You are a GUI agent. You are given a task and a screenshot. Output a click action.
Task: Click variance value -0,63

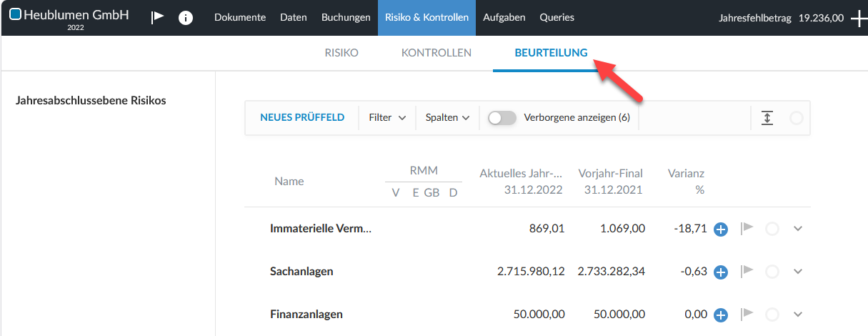(693, 272)
